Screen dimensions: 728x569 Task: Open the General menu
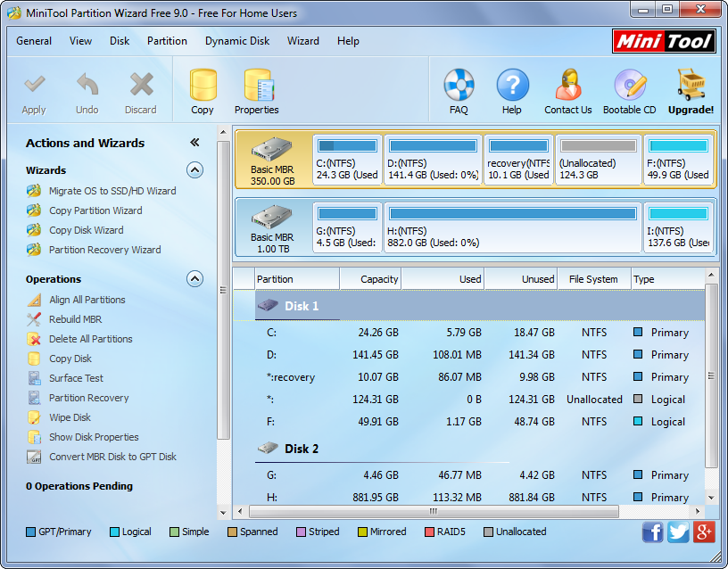[34, 41]
